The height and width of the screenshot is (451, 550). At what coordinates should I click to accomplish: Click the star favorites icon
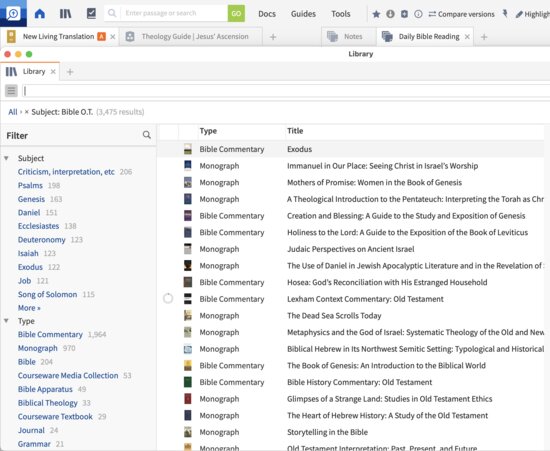pyautogui.click(x=376, y=14)
